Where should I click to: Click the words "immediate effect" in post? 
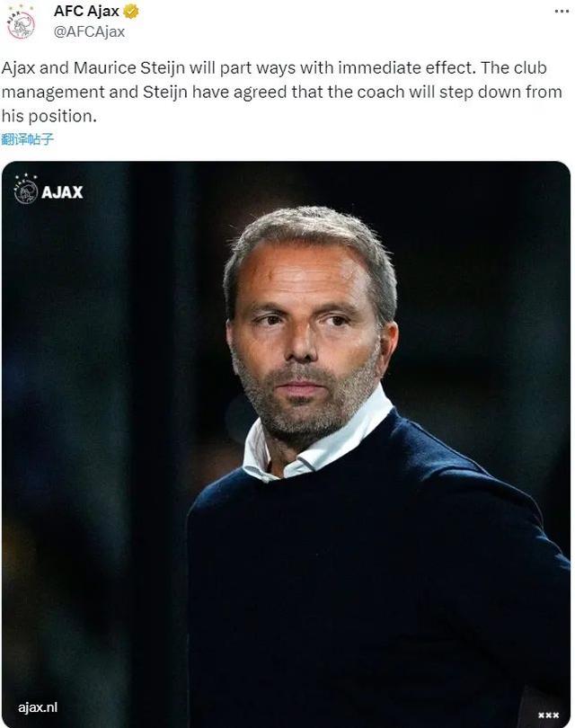[x=406, y=67]
